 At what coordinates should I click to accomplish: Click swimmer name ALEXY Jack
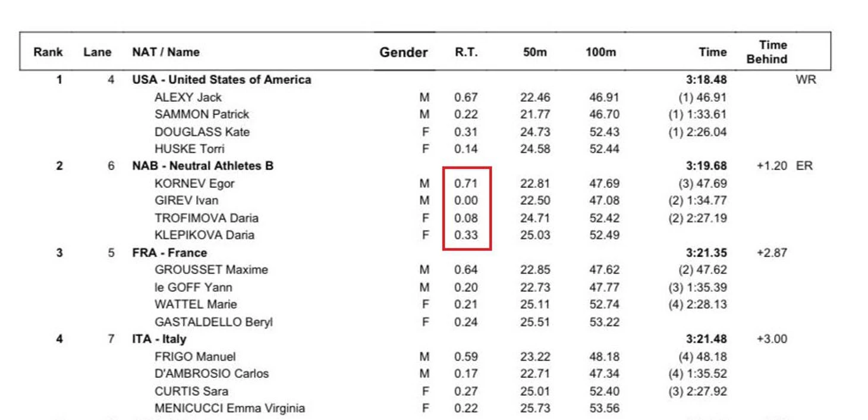coord(188,97)
